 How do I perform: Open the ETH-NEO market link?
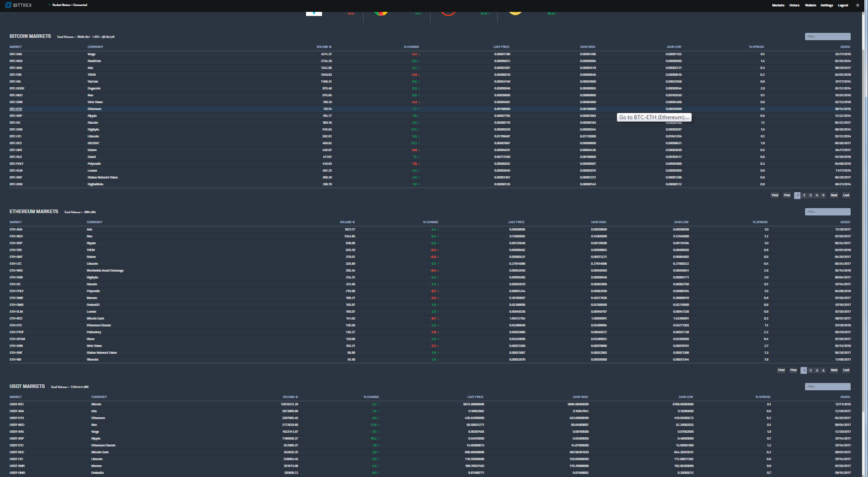coord(16,236)
